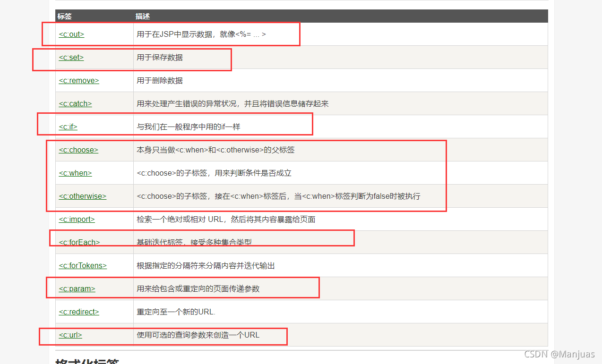Select the text 用于保存数据
Viewport: 602px width, 364px height.
tap(160, 58)
